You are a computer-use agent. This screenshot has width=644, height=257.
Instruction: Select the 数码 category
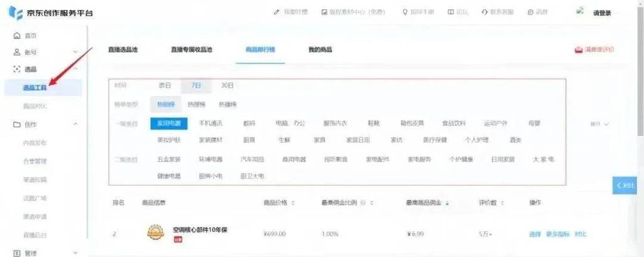click(x=249, y=124)
